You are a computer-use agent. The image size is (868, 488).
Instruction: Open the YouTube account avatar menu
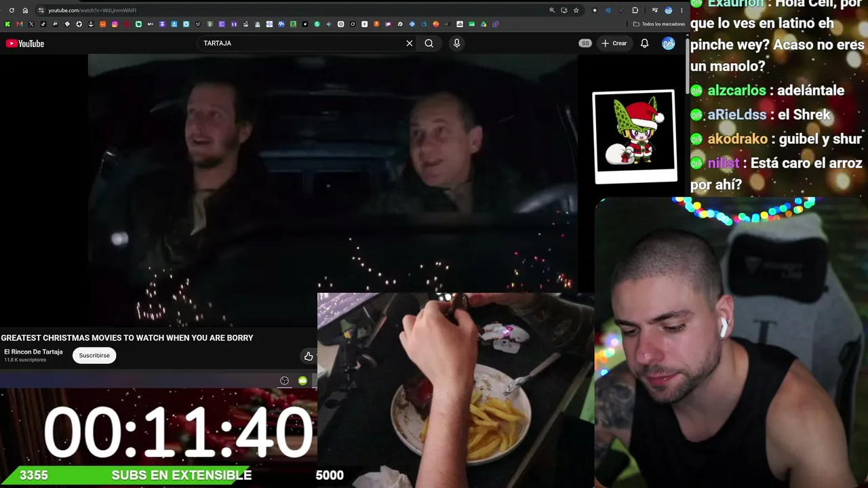(669, 43)
